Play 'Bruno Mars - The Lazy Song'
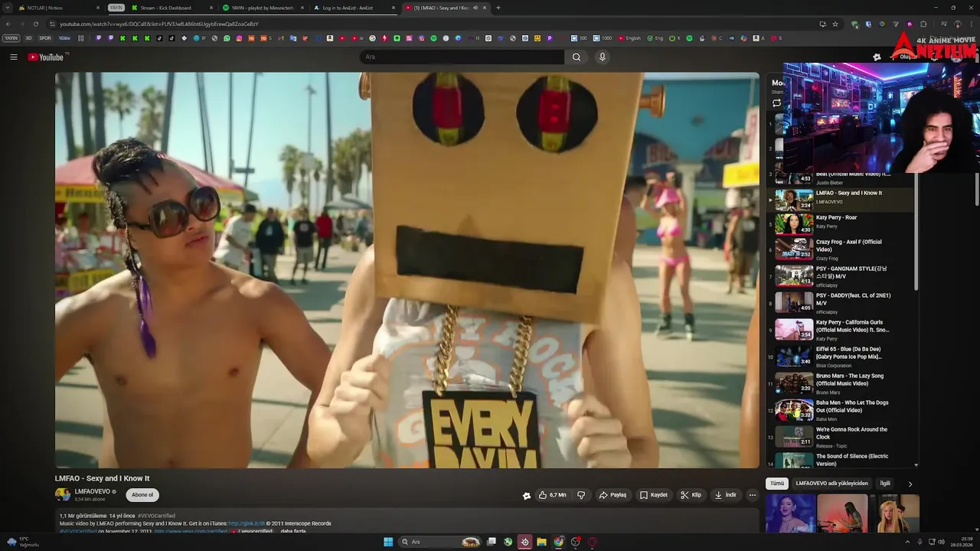 (842, 383)
